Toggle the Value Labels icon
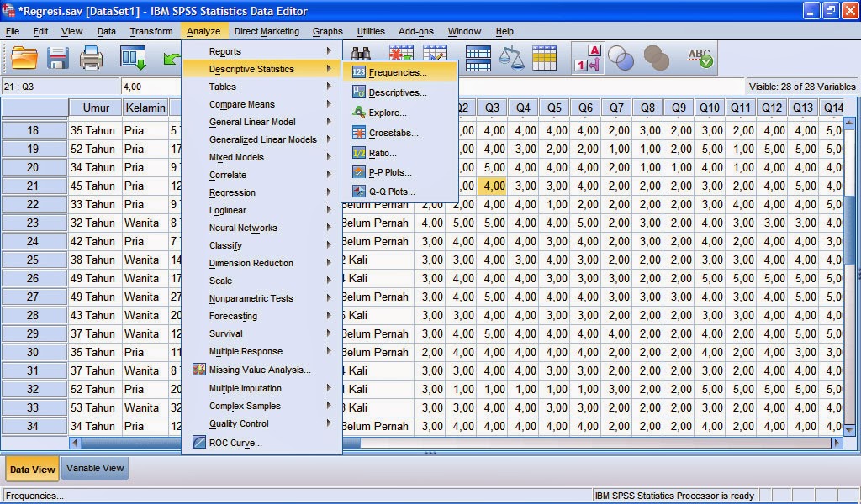 click(588, 58)
